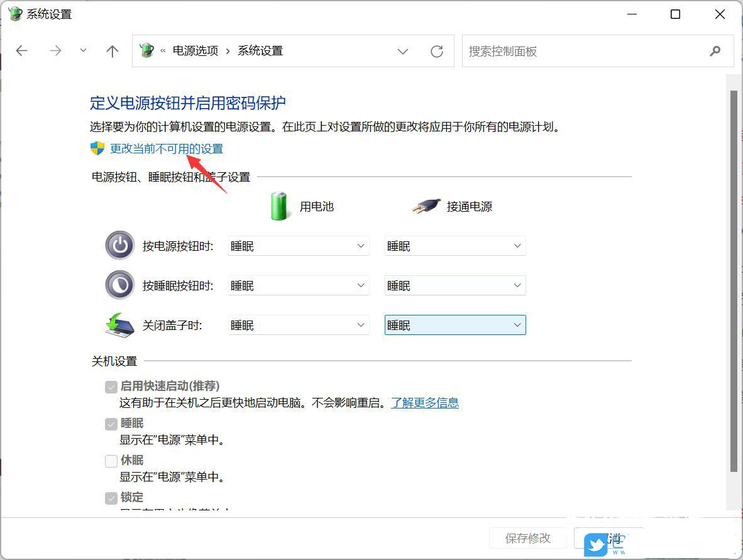743x560 pixels.
Task: Open 更改当前不可用的设置 link
Action: 167,149
